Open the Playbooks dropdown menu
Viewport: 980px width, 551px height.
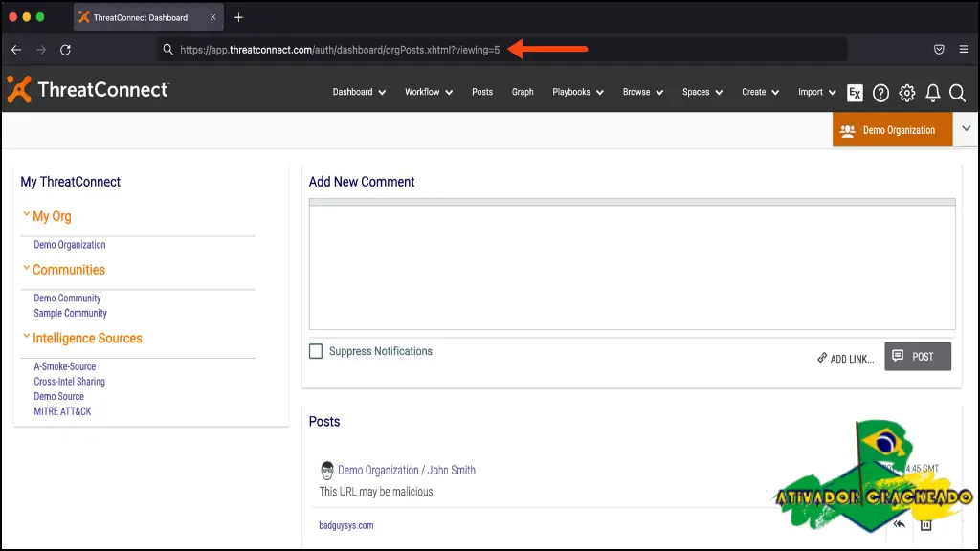pyautogui.click(x=577, y=92)
